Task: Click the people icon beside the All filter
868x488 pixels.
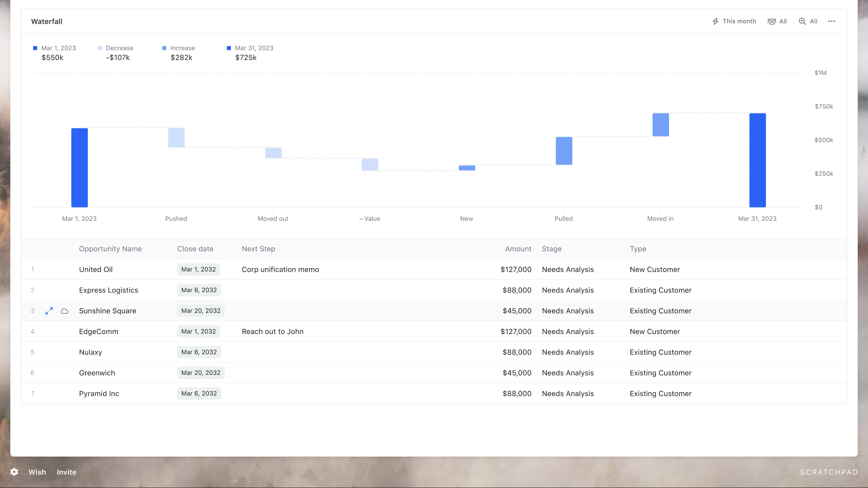Action: 771,21
